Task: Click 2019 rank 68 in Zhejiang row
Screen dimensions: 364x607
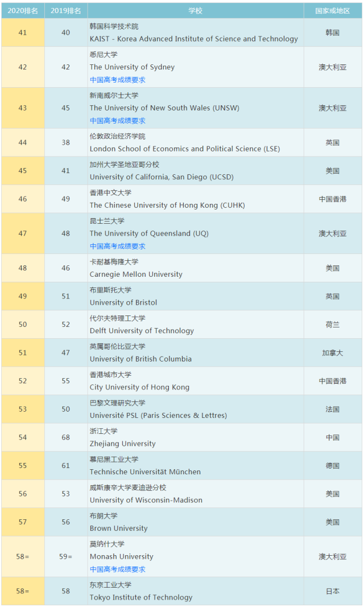Action: (x=66, y=437)
